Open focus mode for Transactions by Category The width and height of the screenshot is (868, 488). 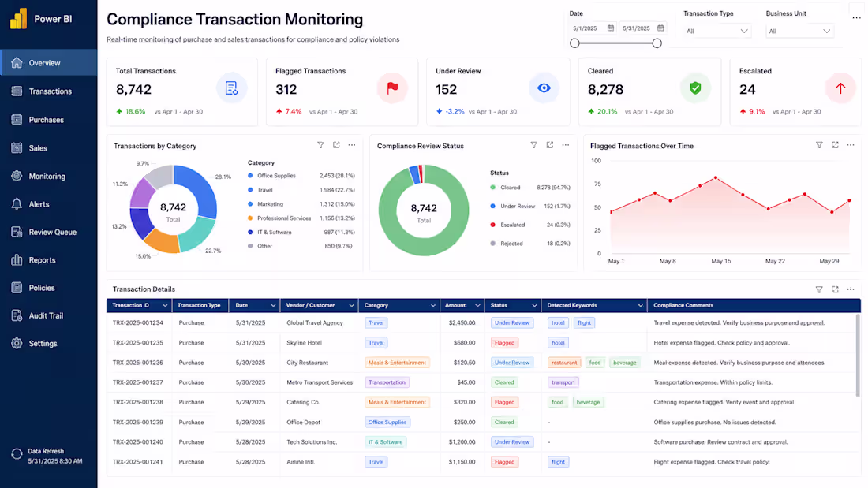(x=336, y=145)
